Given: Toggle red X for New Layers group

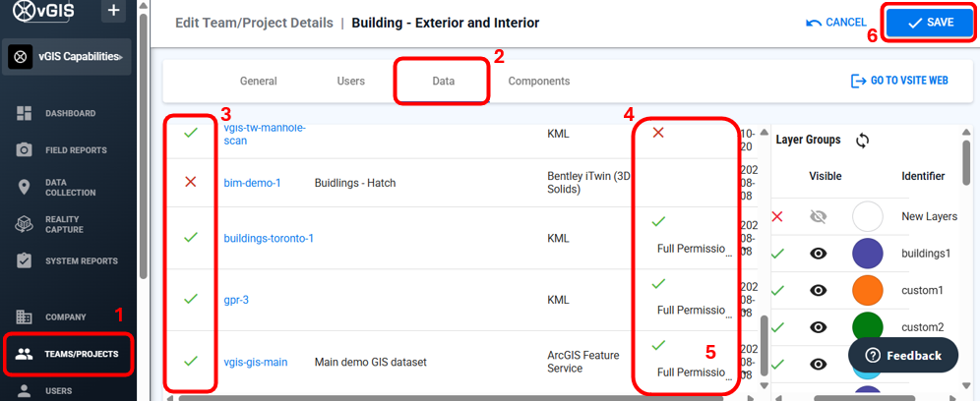Looking at the screenshot, I should [777, 217].
